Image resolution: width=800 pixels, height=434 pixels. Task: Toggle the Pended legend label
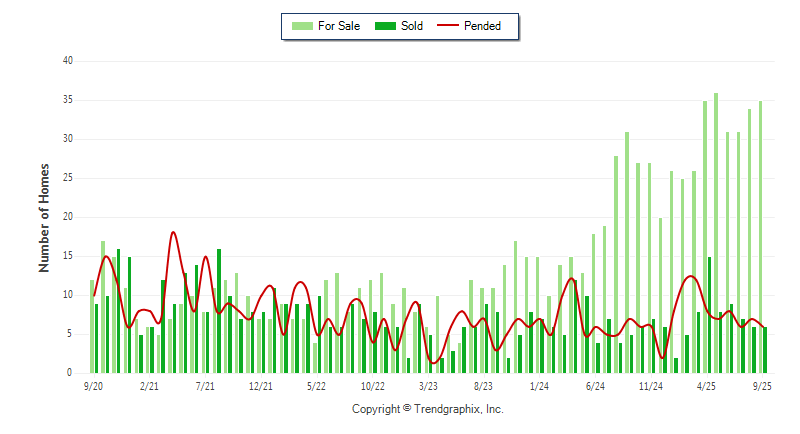[x=483, y=26]
